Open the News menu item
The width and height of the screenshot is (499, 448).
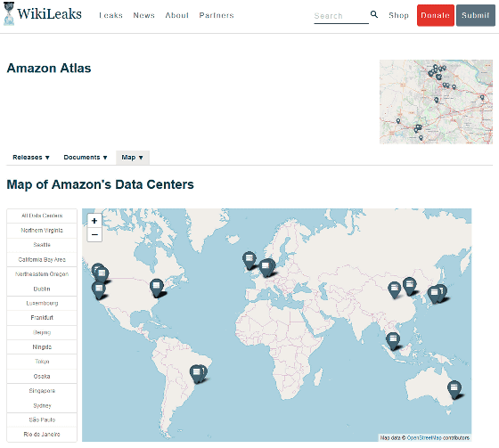[x=143, y=15]
